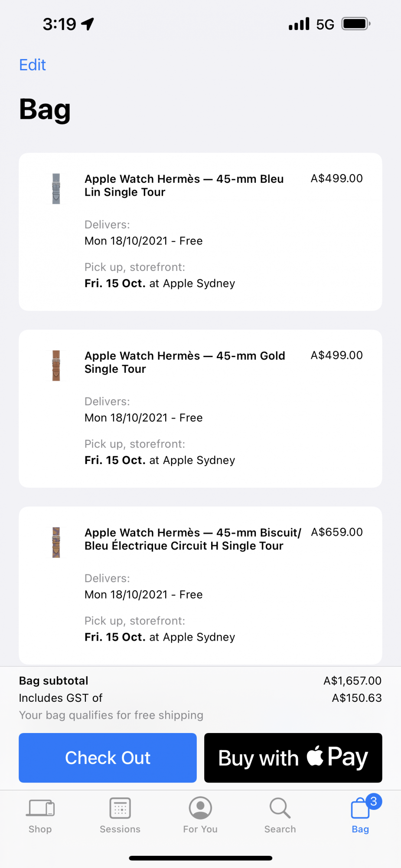Tap the Bag subtotal amount A$1,657.00

point(352,681)
